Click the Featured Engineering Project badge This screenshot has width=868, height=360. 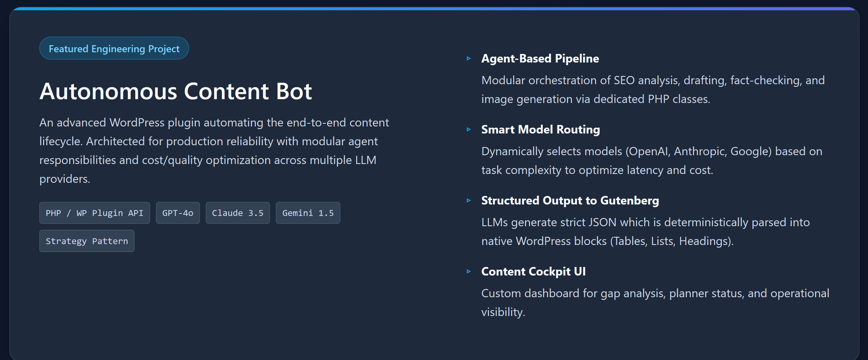(x=114, y=49)
